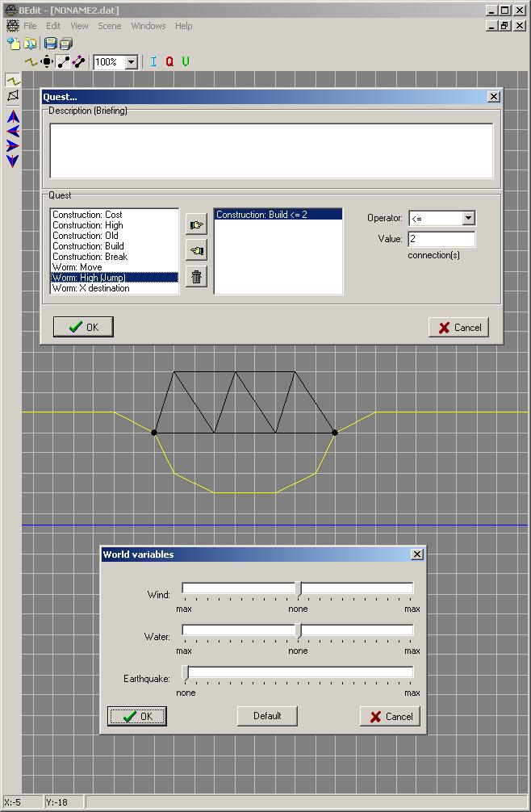
Task: Select the yellow terrain line toolbar icon
Action: [x=31, y=62]
